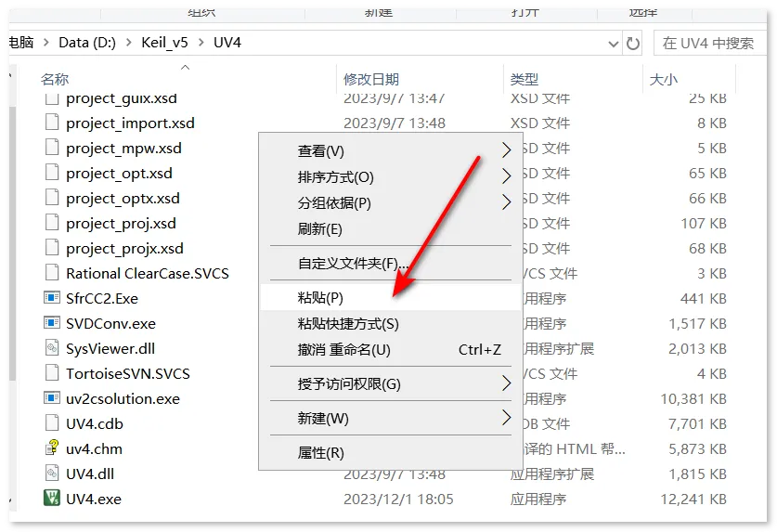Select the uv2csolution.exe icon
Screen dimensions: 777x532
pos(52,397)
